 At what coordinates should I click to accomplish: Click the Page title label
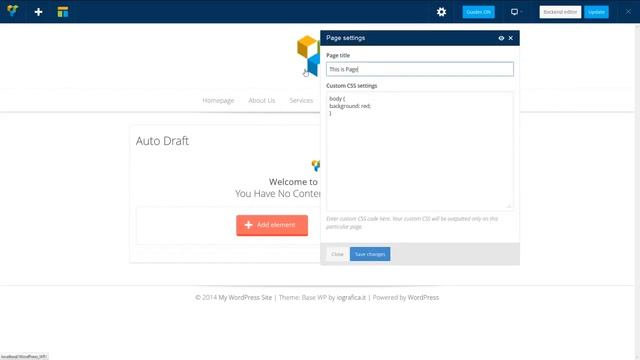click(338, 55)
